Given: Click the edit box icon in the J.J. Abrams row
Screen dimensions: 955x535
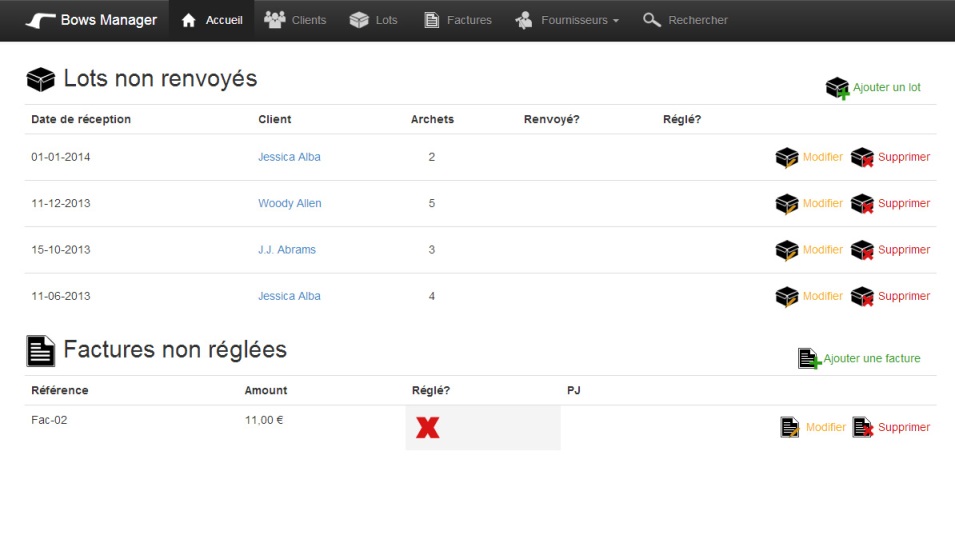Looking at the screenshot, I should (787, 250).
